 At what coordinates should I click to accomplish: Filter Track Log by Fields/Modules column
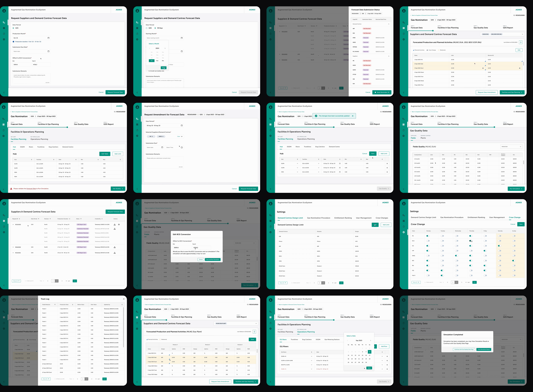[55, 304]
